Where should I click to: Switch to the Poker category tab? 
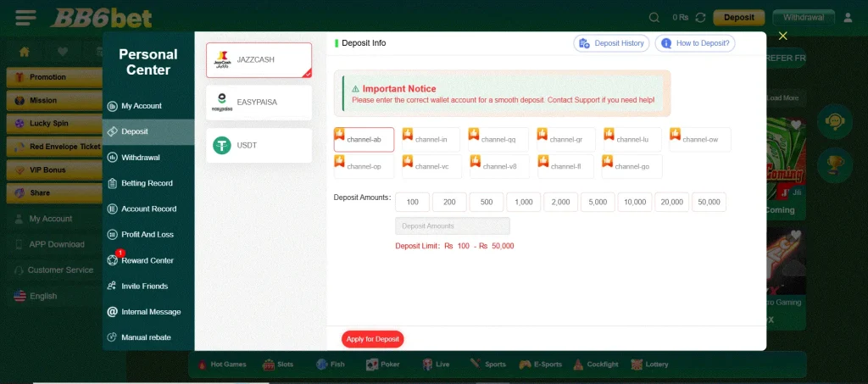point(382,365)
